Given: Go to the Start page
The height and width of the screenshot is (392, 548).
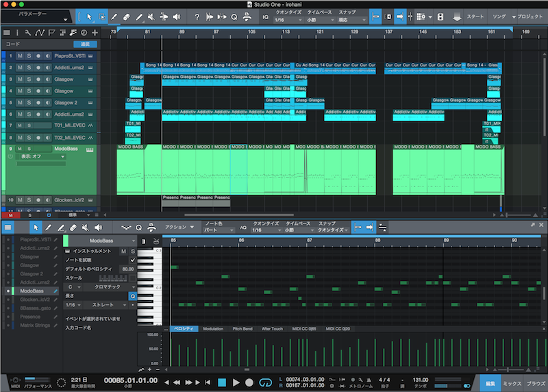Looking at the screenshot, I should (x=475, y=16).
